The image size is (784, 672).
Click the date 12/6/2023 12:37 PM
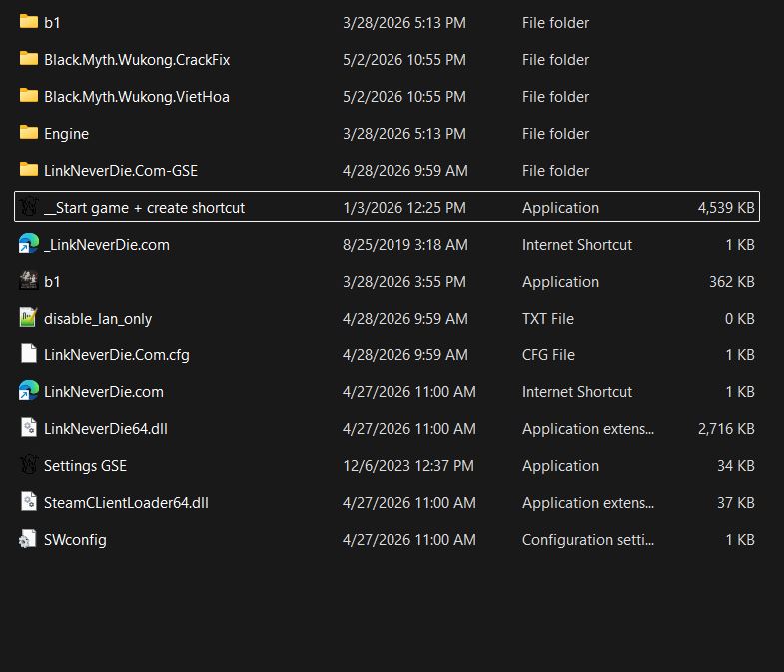click(408, 466)
